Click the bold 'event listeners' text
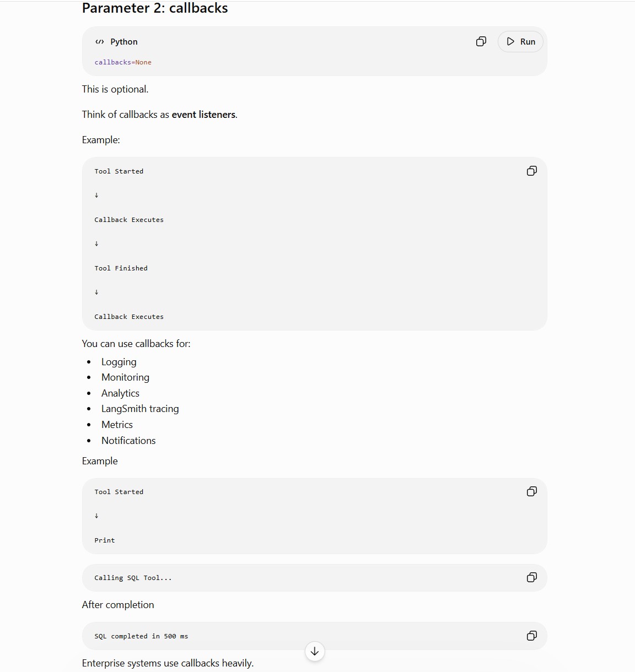This screenshot has height=672, width=635. click(203, 115)
